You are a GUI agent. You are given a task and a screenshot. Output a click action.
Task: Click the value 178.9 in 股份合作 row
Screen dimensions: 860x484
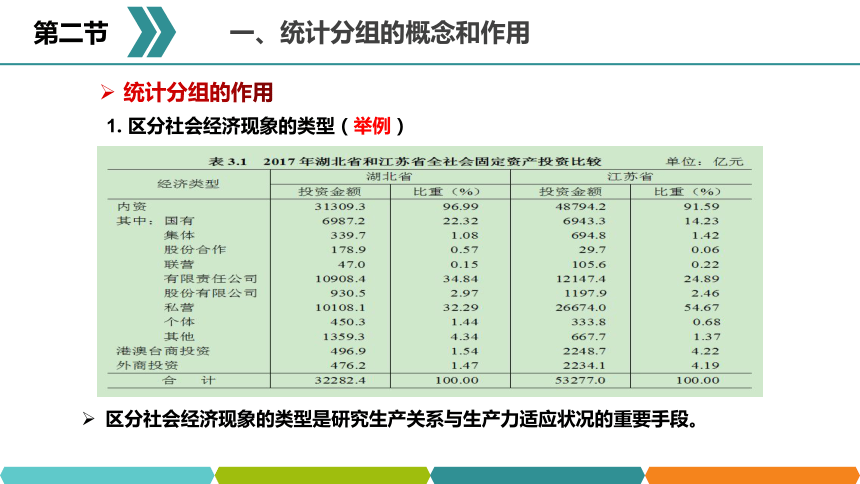pyautogui.click(x=348, y=250)
